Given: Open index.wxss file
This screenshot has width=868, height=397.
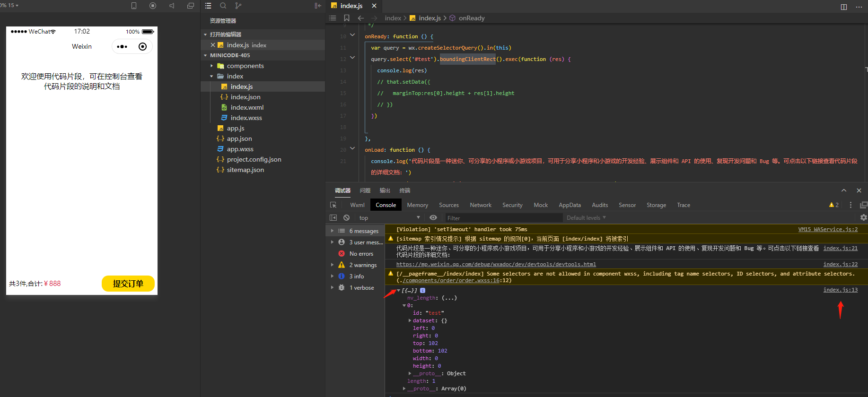Looking at the screenshot, I should [246, 118].
